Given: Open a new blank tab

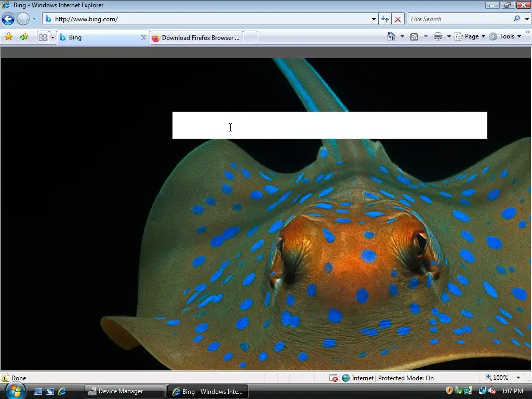Looking at the screenshot, I should click(250, 37).
